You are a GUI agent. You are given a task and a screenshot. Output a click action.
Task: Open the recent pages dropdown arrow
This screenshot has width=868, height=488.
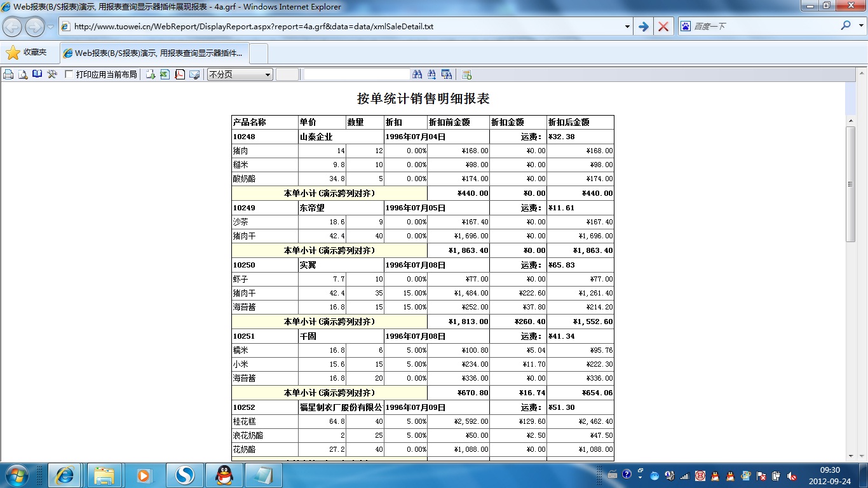51,27
